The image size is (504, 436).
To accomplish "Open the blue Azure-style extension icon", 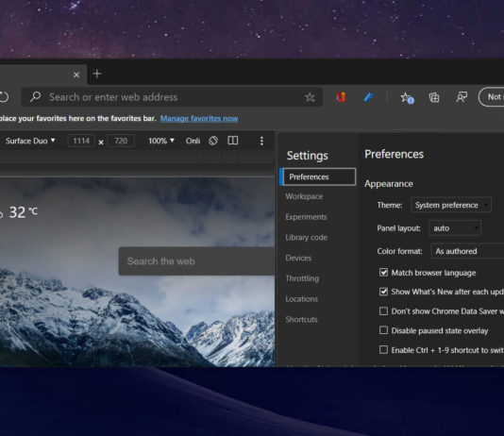I will click(369, 96).
